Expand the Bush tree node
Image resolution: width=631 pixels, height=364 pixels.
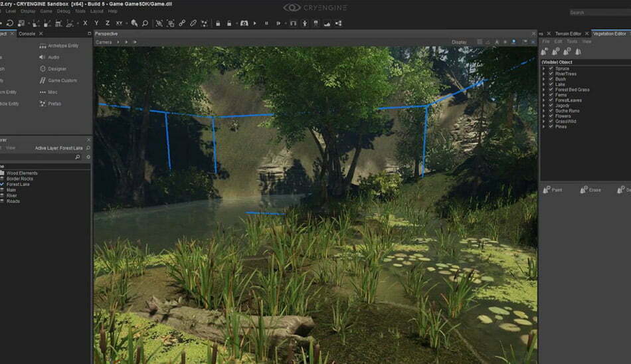pos(544,79)
